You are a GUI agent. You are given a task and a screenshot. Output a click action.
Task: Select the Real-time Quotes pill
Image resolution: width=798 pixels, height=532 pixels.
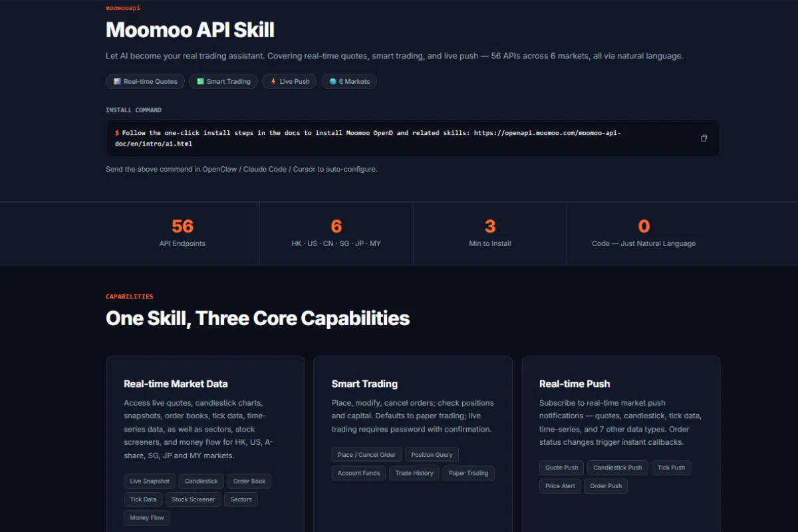coord(146,81)
